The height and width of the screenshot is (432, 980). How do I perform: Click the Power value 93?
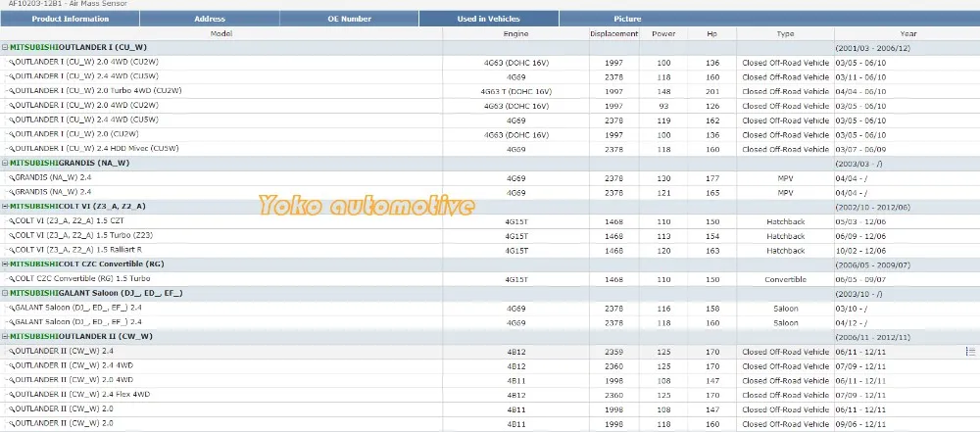pyautogui.click(x=663, y=106)
